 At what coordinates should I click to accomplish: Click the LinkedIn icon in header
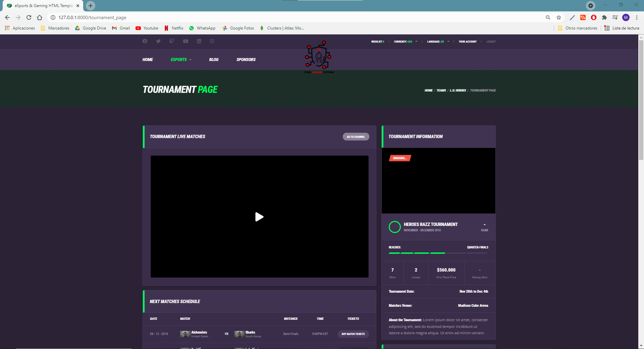(199, 41)
